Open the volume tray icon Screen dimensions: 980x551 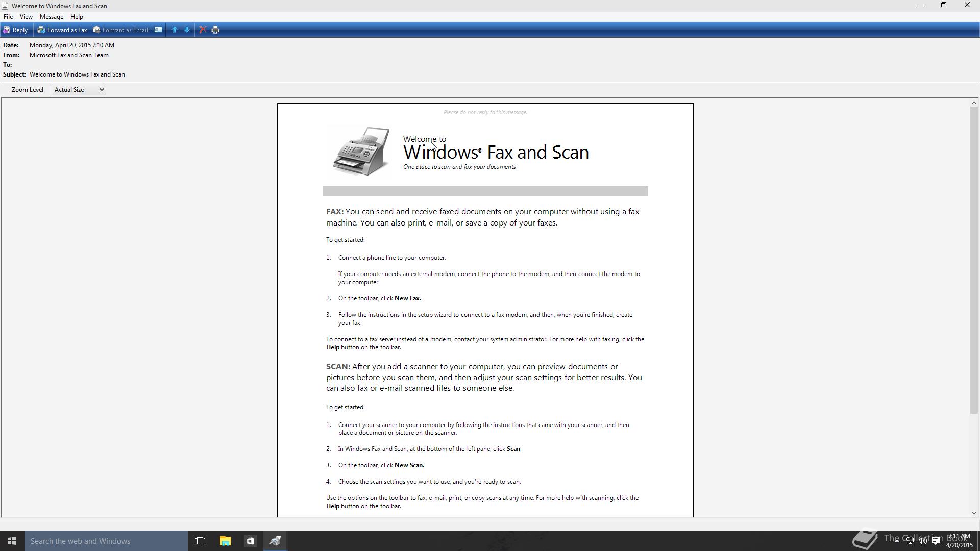pos(923,541)
